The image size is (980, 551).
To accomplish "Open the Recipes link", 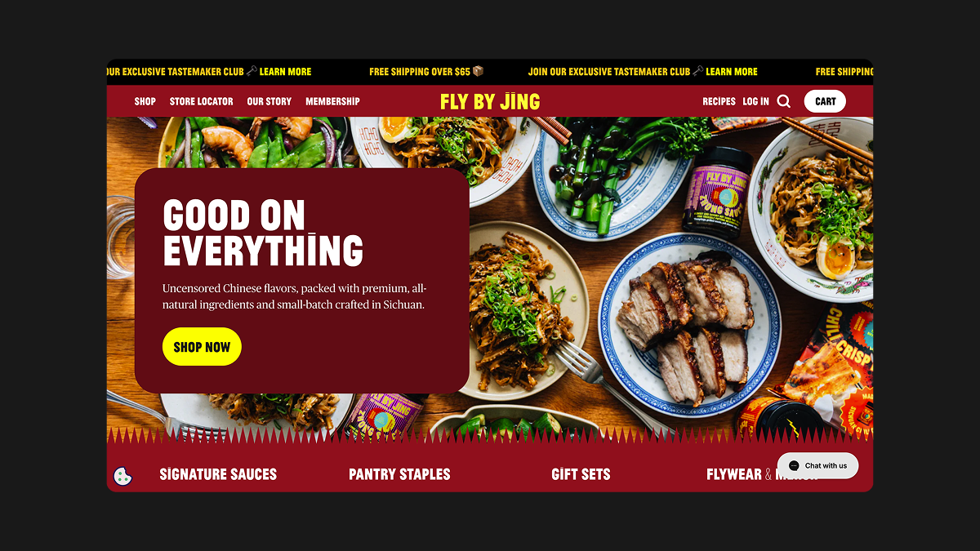I will (x=719, y=101).
